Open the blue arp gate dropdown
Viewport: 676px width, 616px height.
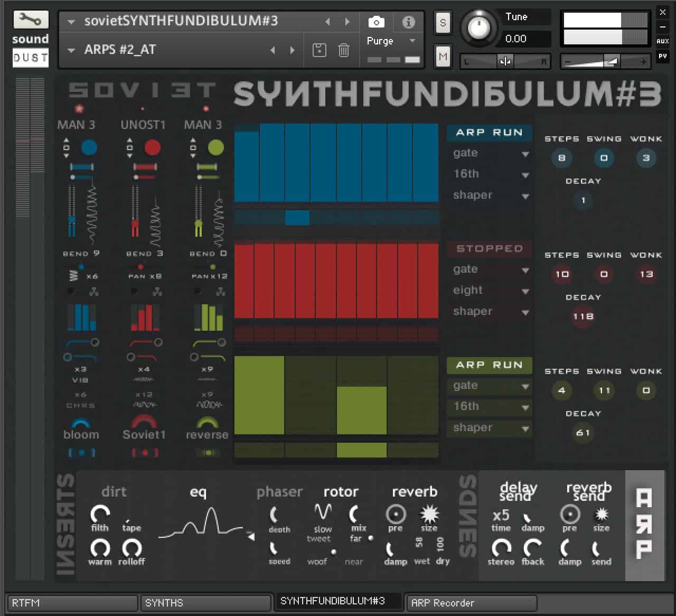tap(489, 153)
